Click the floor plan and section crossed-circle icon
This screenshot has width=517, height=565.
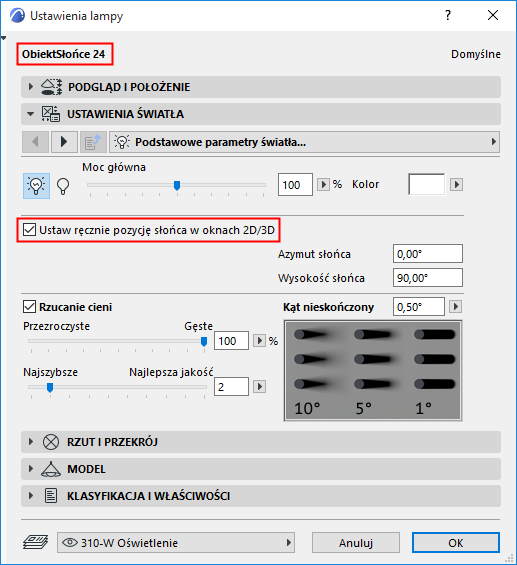coord(51,442)
